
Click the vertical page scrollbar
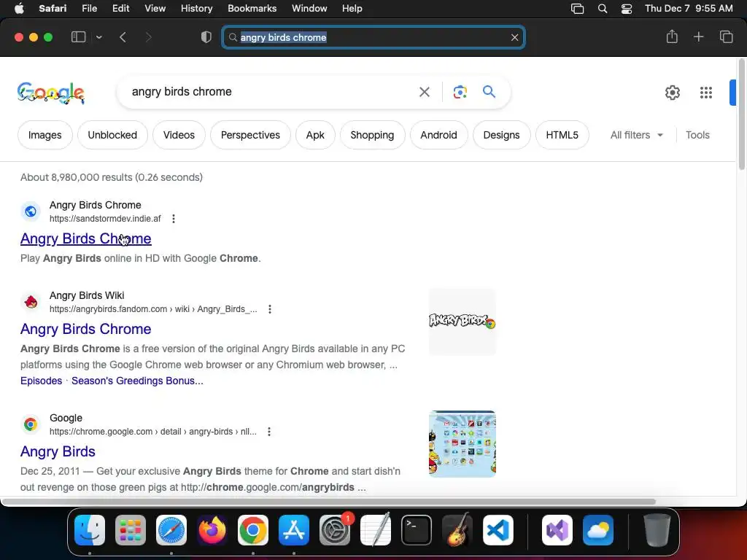(x=742, y=114)
